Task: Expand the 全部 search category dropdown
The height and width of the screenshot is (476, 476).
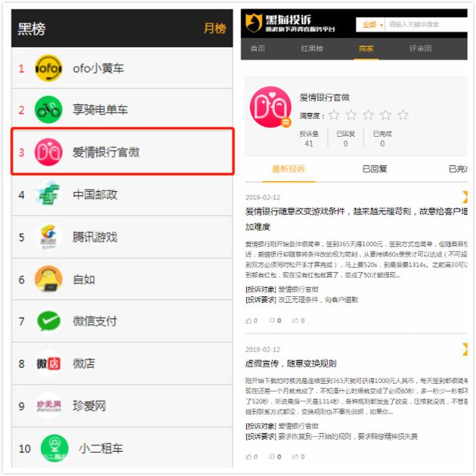Action: 372,25
